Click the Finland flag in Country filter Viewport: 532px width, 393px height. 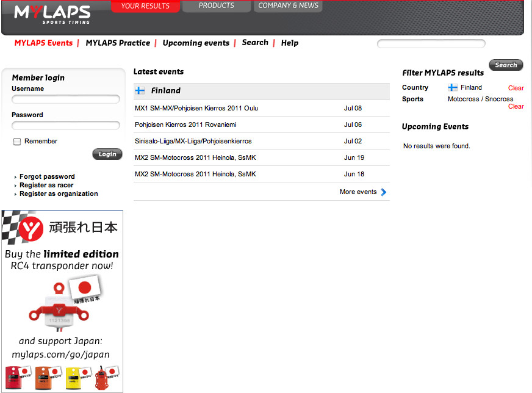(x=453, y=87)
